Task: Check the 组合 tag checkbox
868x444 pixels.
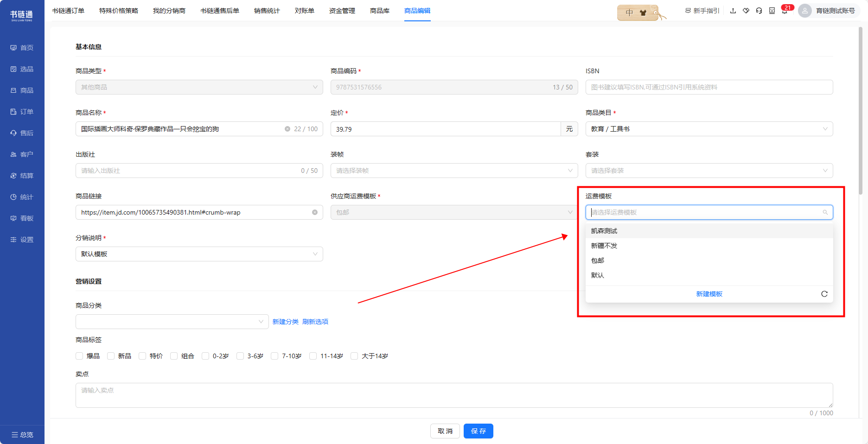Action: pos(174,356)
